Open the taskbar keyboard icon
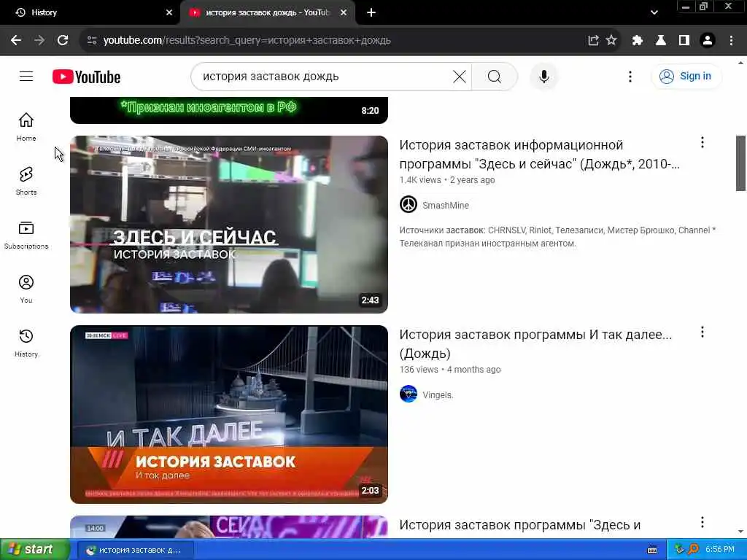 click(652, 550)
